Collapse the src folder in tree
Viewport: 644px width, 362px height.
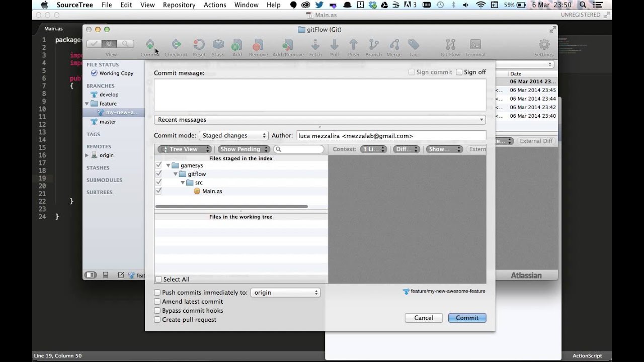pyautogui.click(x=183, y=183)
